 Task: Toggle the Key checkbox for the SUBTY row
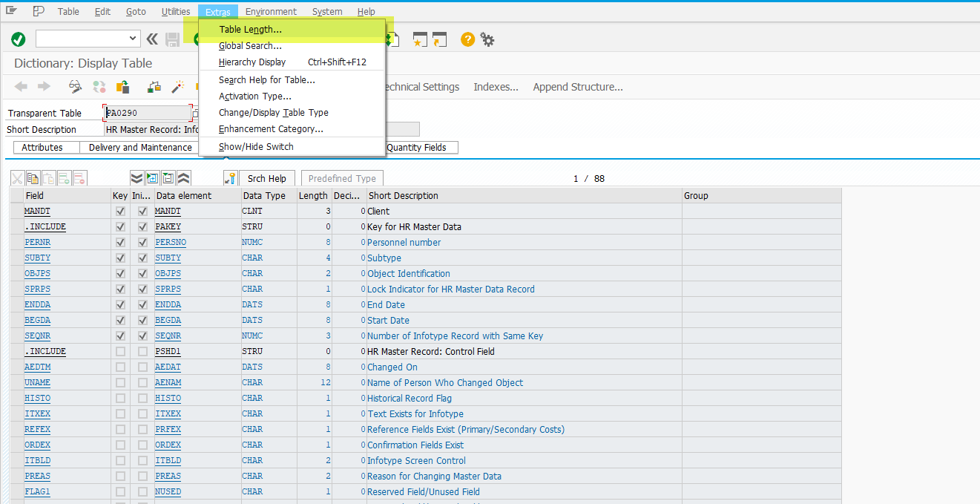[x=120, y=258]
